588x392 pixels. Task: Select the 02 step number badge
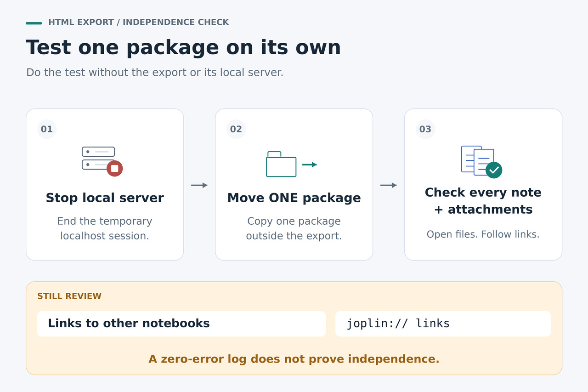click(x=236, y=129)
